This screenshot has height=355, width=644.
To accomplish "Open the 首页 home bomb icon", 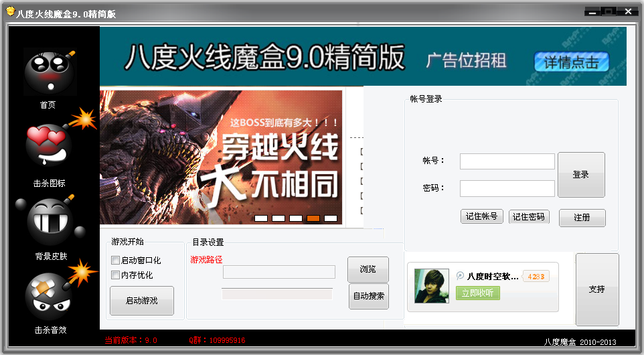I will tap(50, 72).
